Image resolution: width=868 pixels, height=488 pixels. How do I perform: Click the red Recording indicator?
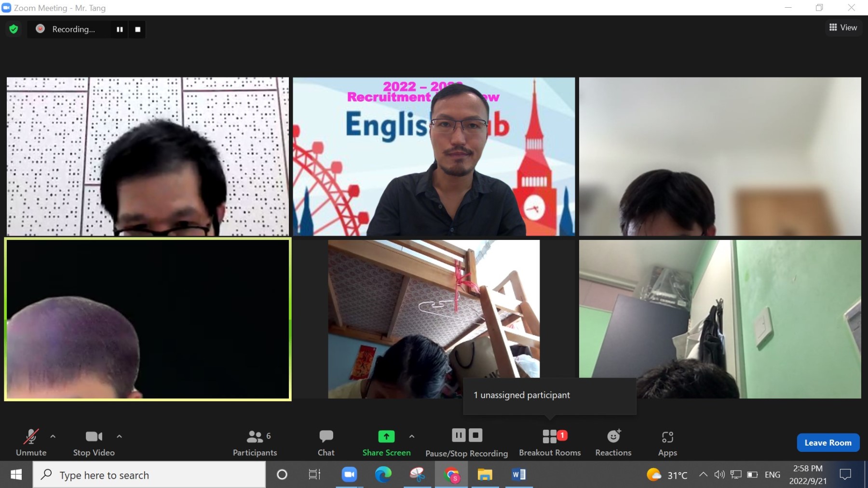point(41,29)
